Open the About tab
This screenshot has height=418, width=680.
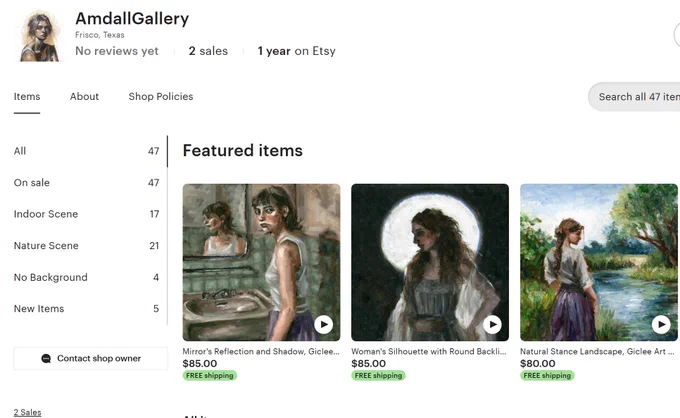[x=84, y=97]
